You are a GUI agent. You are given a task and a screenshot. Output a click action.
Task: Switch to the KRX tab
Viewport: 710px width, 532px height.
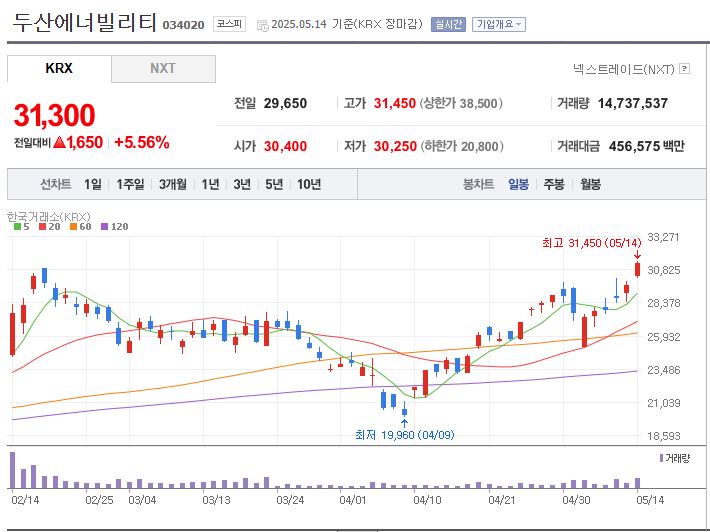(x=59, y=69)
